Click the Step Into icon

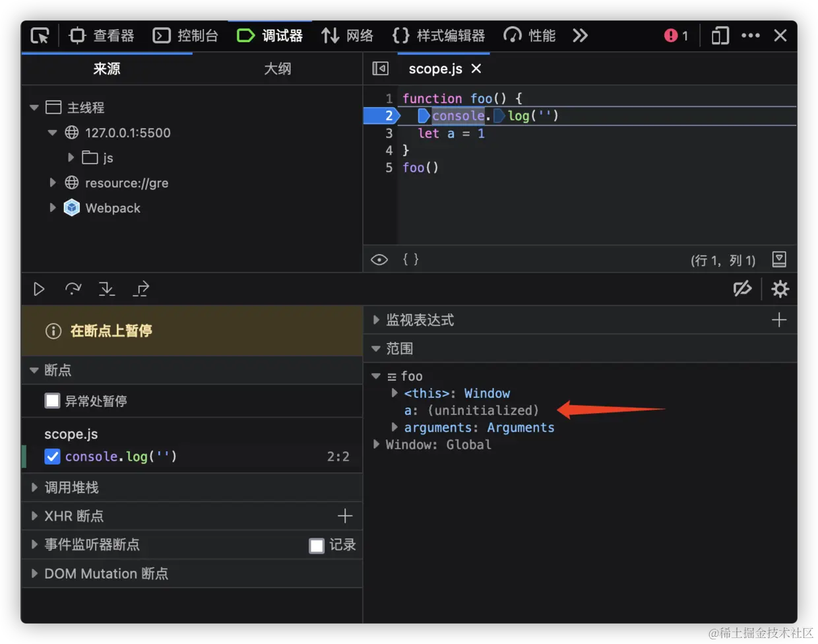[107, 288]
